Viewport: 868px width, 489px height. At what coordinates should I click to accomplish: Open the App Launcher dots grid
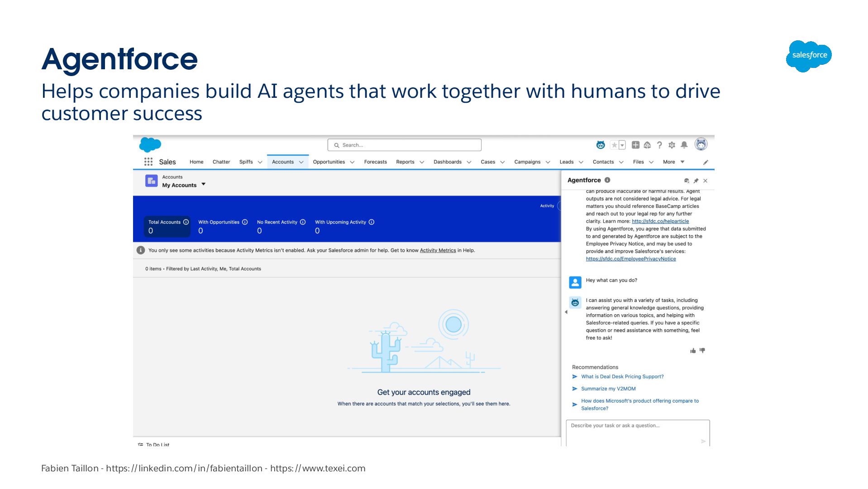pyautogui.click(x=148, y=162)
